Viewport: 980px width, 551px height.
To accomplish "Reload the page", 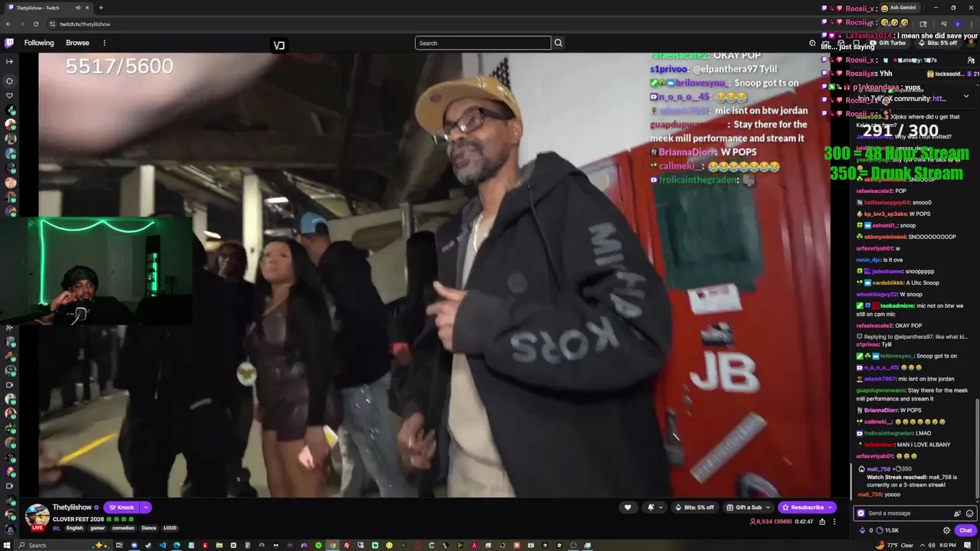I will pyautogui.click(x=36, y=24).
